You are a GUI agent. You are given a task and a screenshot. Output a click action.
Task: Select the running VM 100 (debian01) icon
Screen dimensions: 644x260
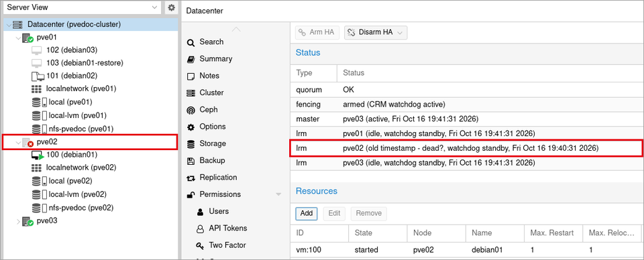click(x=38, y=155)
